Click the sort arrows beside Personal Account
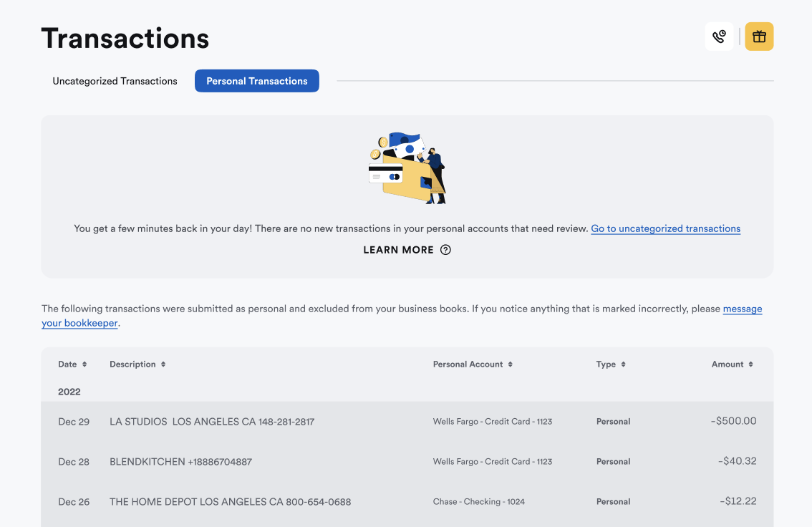Screen dimensions: 812x527 click(x=509, y=364)
